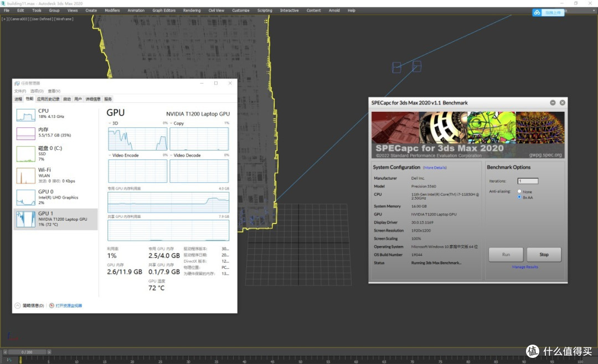Collapse Task Manager to fewer details (简略信息)
Screen dimensions: 598x364
tap(29, 306)
